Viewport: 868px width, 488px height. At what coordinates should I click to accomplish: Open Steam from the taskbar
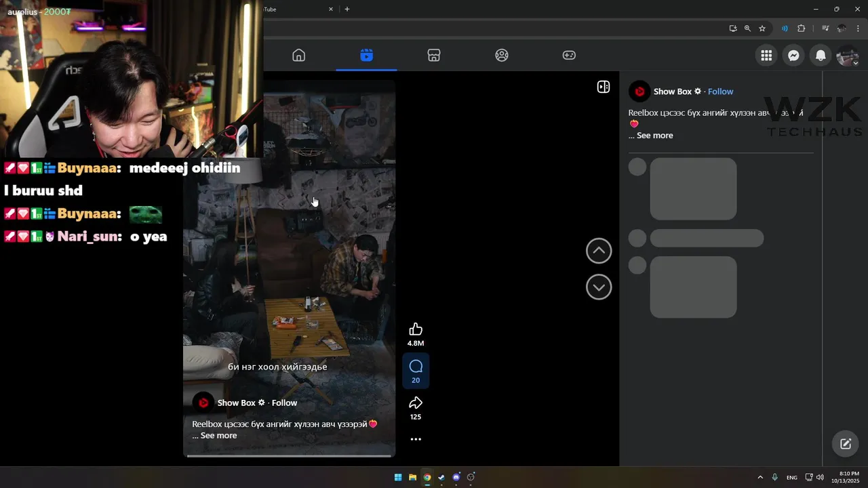[x=441, y=477]
